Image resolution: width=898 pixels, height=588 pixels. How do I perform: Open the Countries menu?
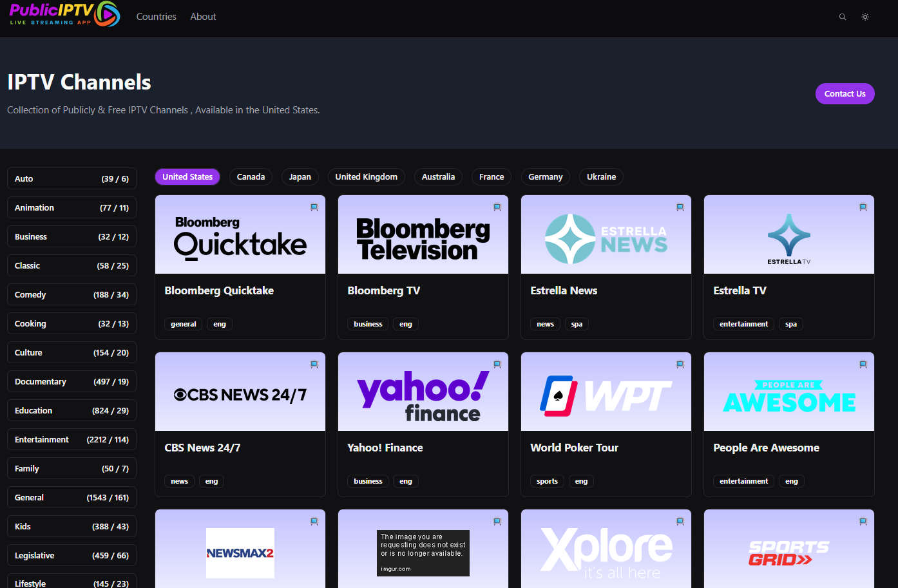click(x=156, y=17)
